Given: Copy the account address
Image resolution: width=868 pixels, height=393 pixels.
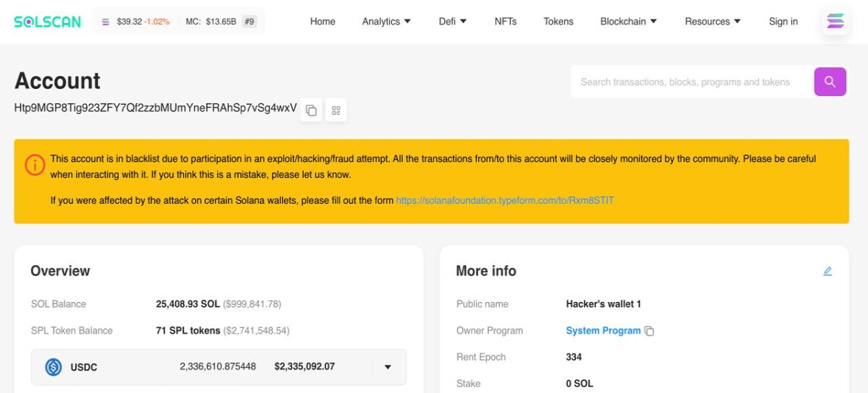Looking at the screenshot, I should click(x=311, y=110).
